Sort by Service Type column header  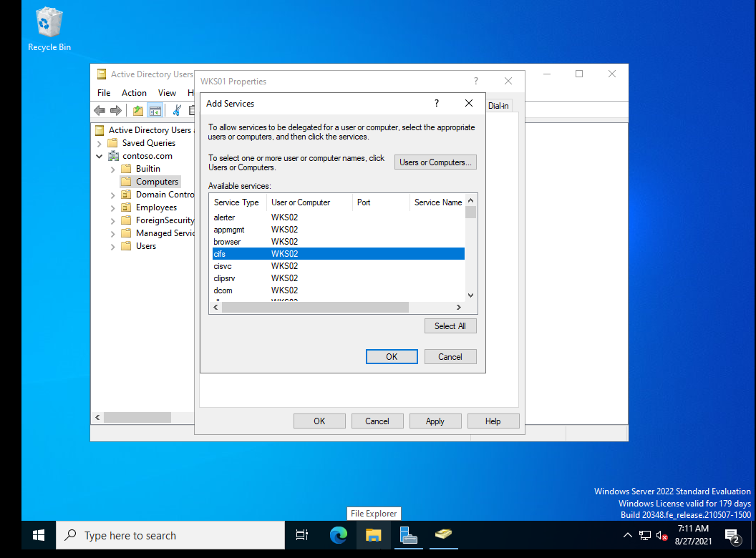click(x=238, y=202)
